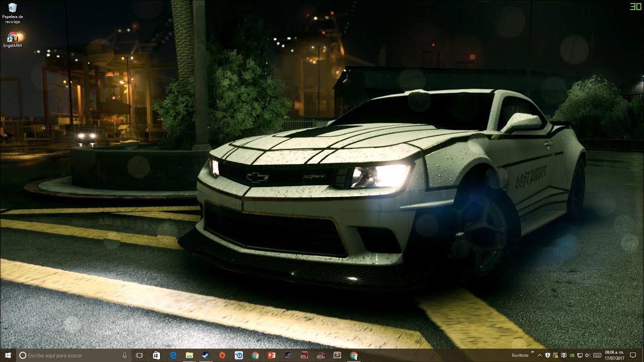This screenshot has width=644, height=362.
Task: Open PowerPoint from the taskbar
Action: coord(272,356)
